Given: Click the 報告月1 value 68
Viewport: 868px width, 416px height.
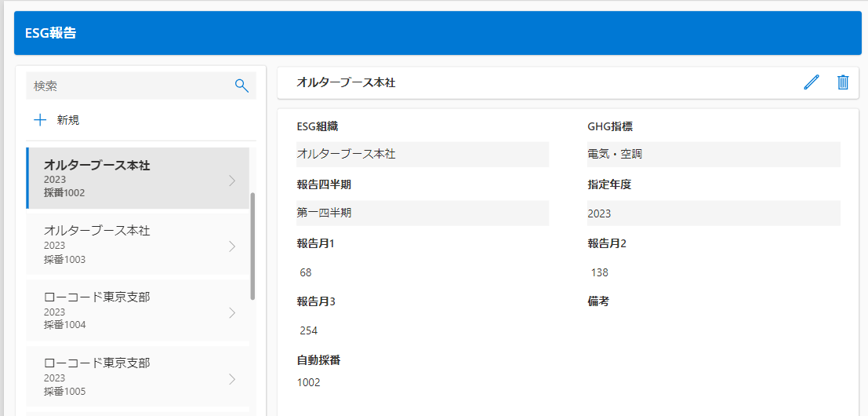Looking at the screenshot, I should click(306, 272).
